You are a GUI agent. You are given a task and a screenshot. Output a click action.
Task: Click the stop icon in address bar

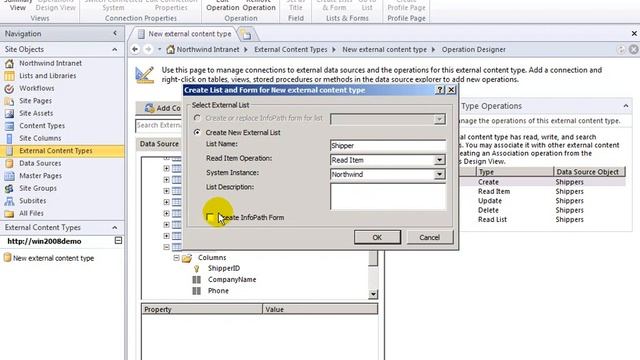(633, 49)
